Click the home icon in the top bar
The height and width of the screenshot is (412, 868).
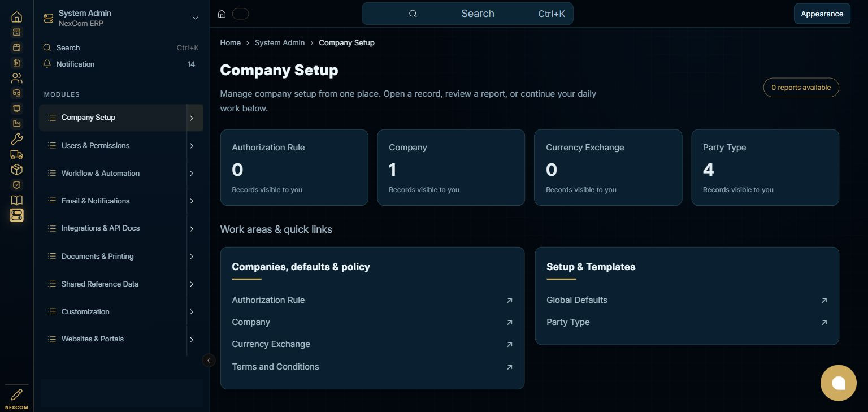tap(222, 14)
